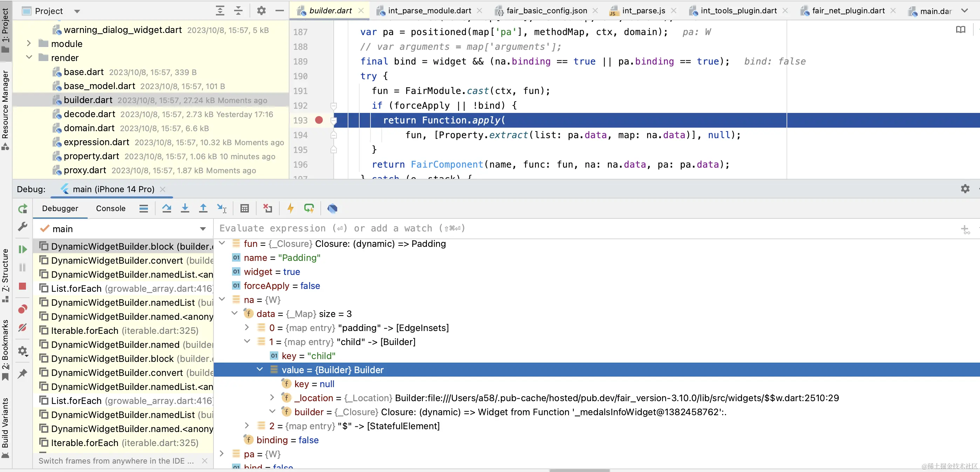Collapse all in Project panel
The height and width of the screenshot is (472, 980).
[239, 11]
